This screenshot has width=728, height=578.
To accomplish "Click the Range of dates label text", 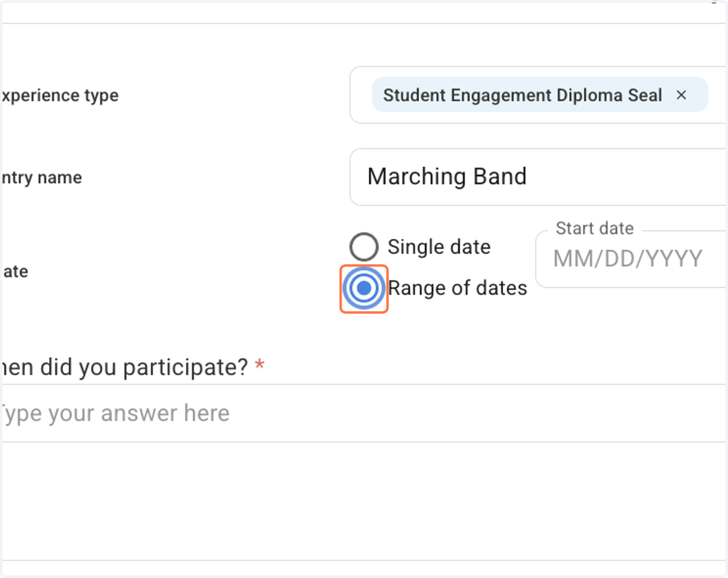I will pyautogui.click(x=457, y=288).
